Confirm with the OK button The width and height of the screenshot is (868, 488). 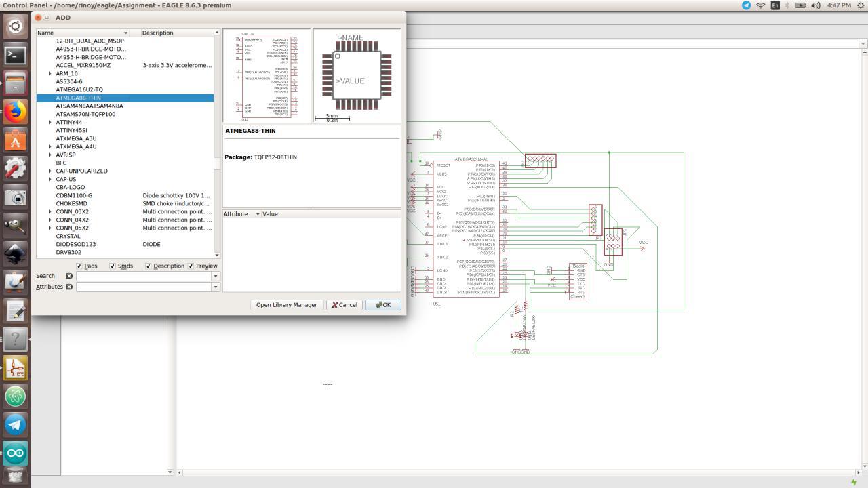point(383,305)
